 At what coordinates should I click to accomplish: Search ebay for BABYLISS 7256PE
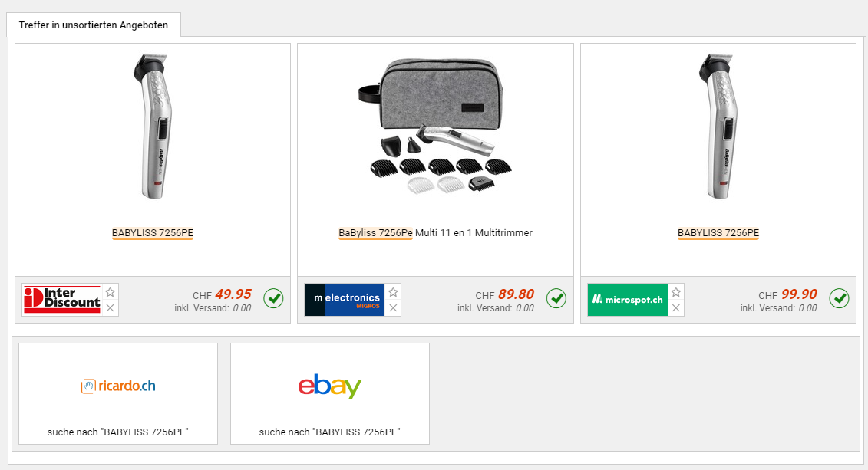[330, 393]
